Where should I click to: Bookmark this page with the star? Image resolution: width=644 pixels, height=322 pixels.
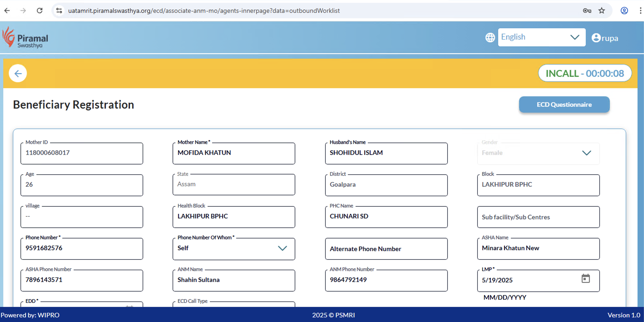[602, 10]
